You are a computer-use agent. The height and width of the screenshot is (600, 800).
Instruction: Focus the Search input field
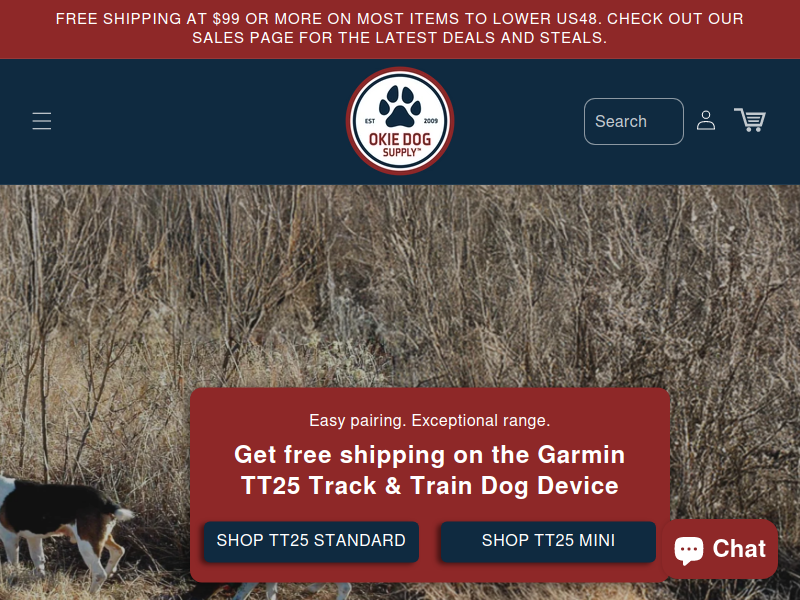coord(634,121)
